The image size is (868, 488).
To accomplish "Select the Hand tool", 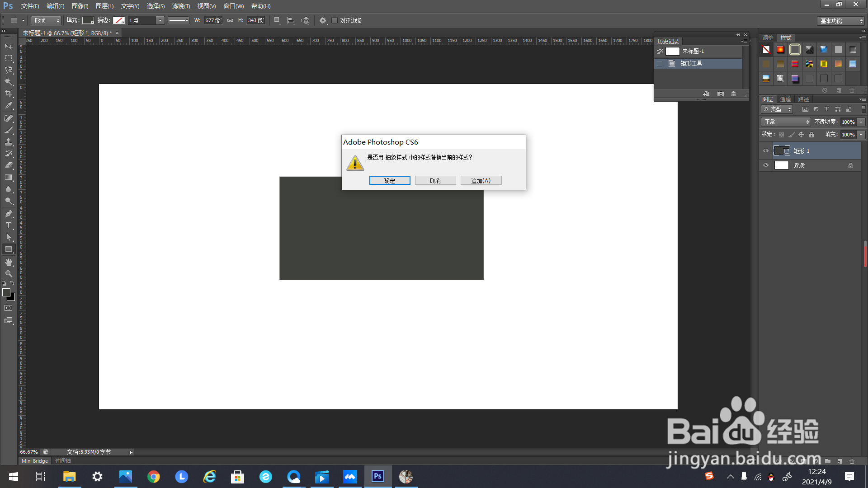I will 9,262.
